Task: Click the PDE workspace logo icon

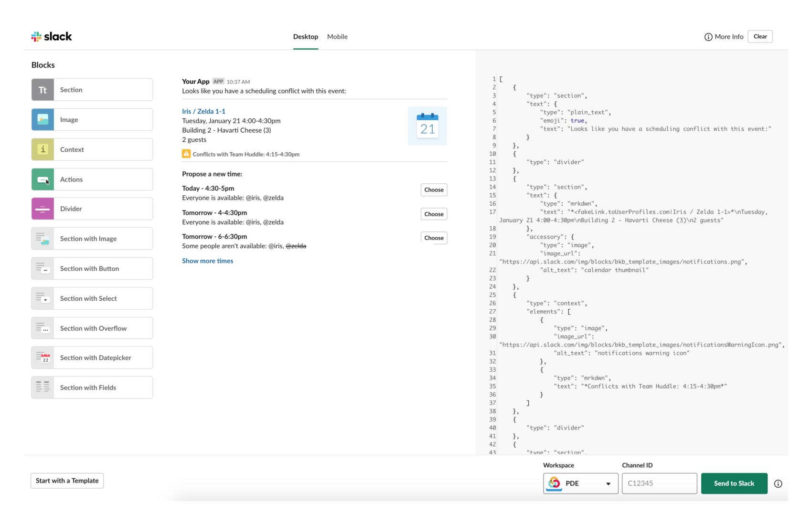Action: pyautogui.click(x=555, y=483)
